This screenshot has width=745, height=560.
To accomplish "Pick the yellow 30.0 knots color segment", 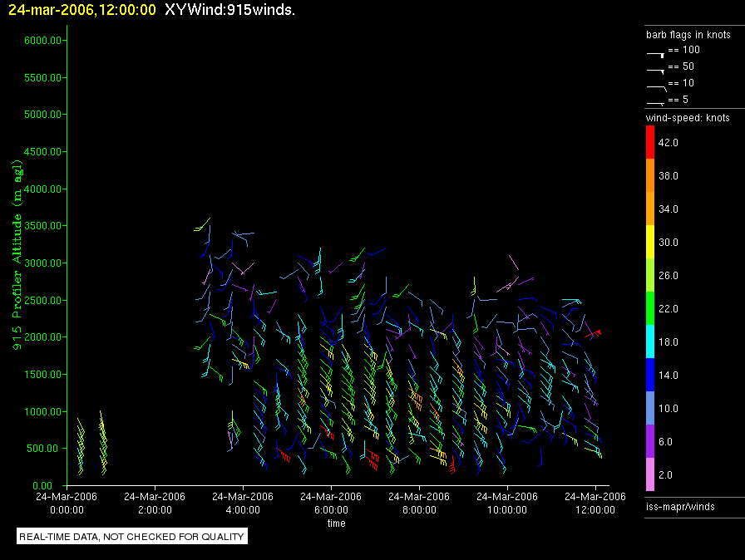I will coord(650,243).
